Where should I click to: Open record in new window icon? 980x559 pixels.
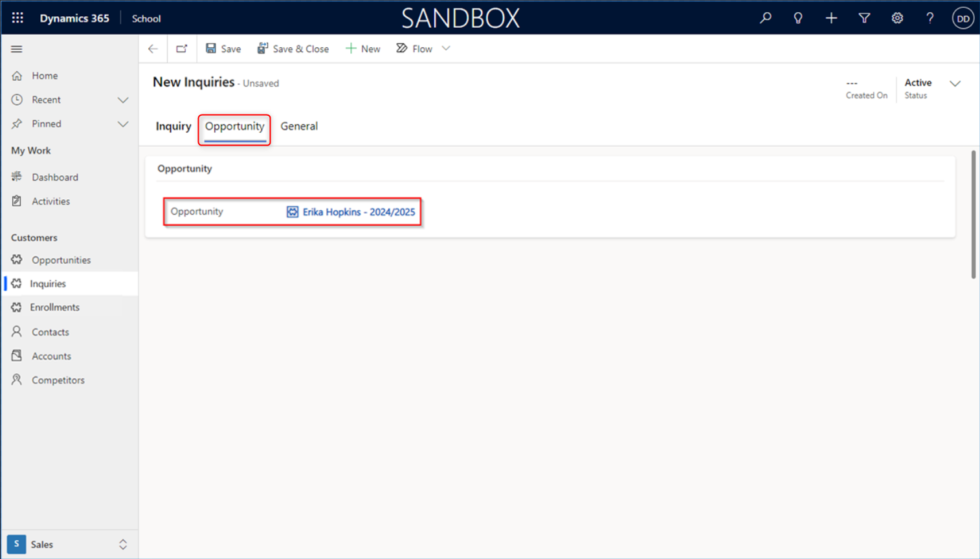click(182, 49)
